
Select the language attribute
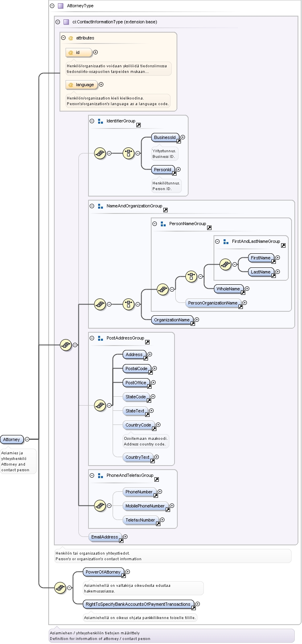(x=82, y=85)
